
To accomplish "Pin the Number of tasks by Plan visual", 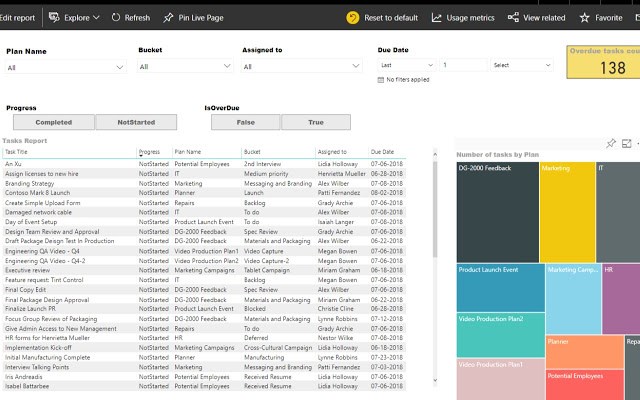I will [611, 143].
